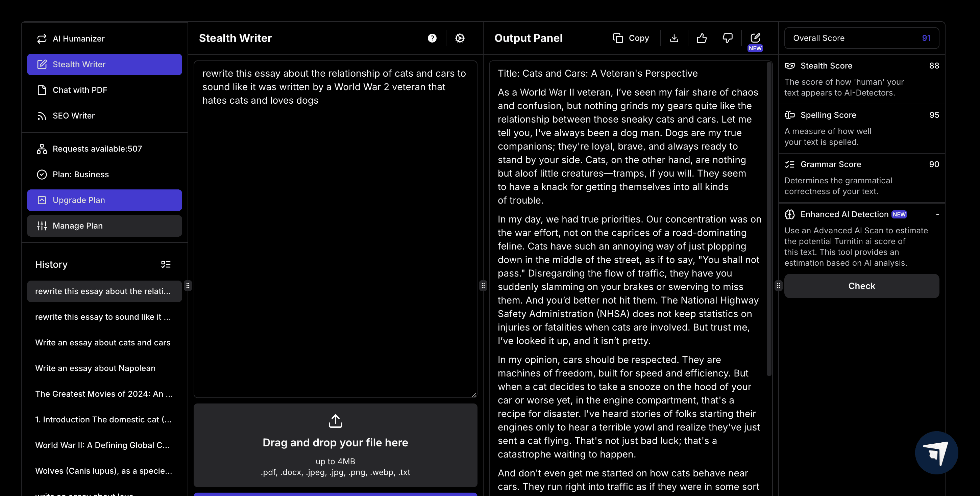Open the NEW edit output icon

pyautogui.click(x=755, y=38)
